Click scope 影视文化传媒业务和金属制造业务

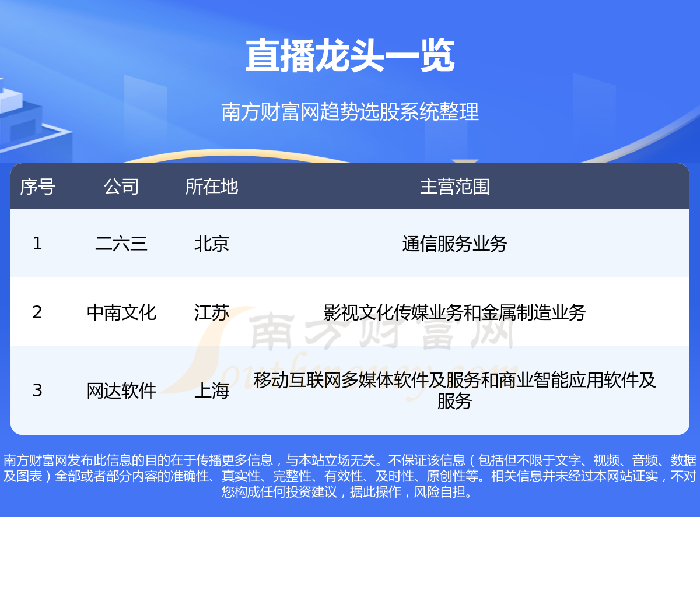pyautogui.click(x=455, y=312)
